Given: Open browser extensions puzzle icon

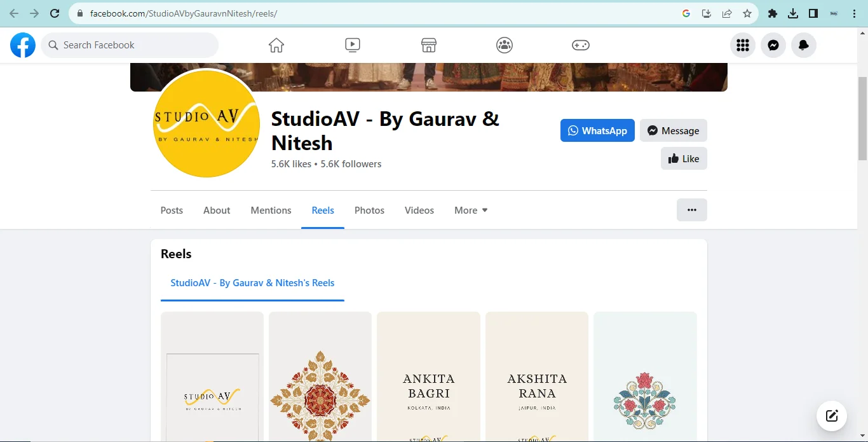Looking at the screenshot, I should point(773,13).
